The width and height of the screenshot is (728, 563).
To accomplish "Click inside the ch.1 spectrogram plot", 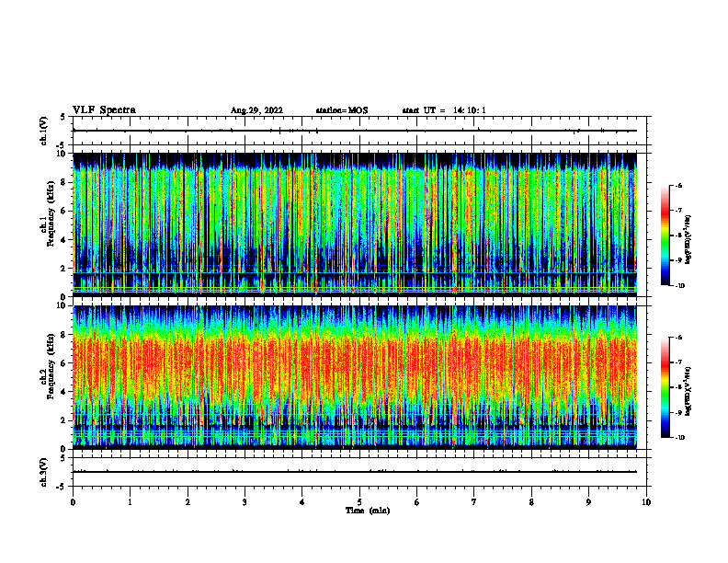I will click(355, 224).
